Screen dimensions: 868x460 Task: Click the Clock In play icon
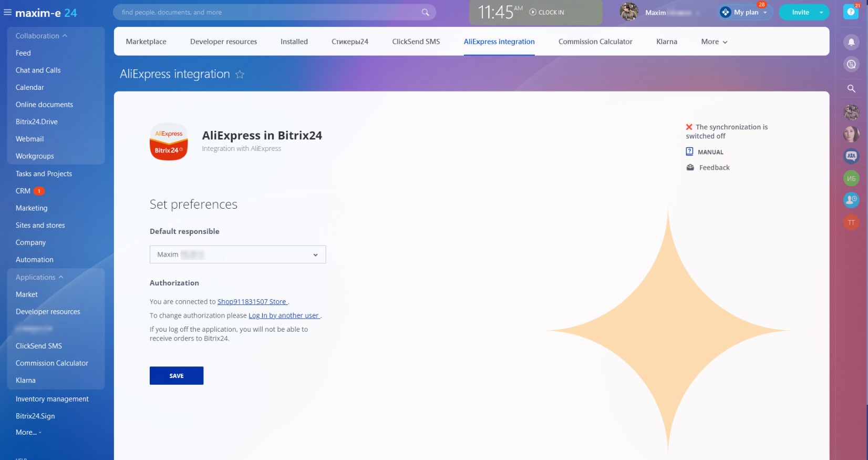533,12
